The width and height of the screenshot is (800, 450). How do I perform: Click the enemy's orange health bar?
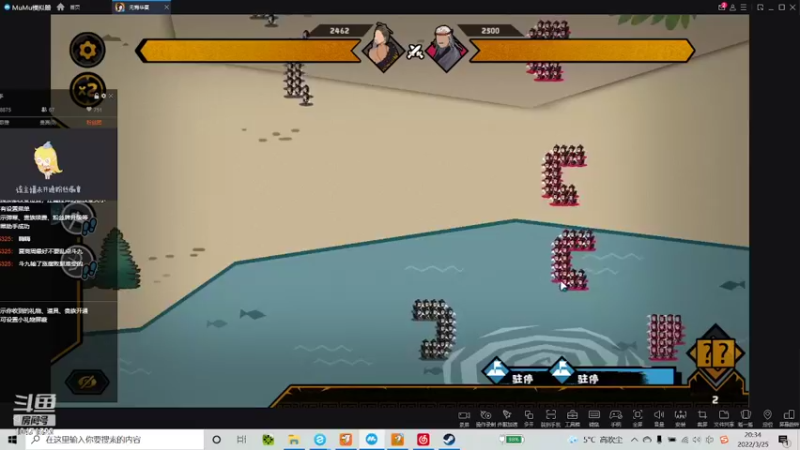[582, 51]
